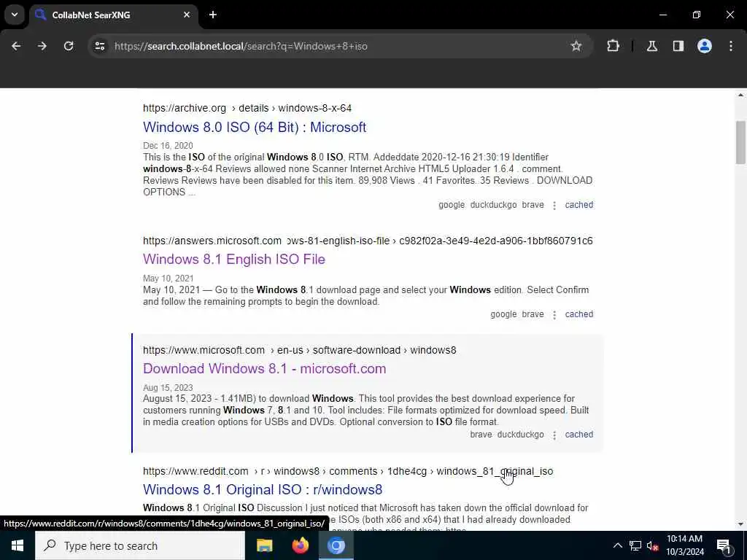Open the Windows Start menu
This screenshot has width=747, height=560.
[18, 545]
